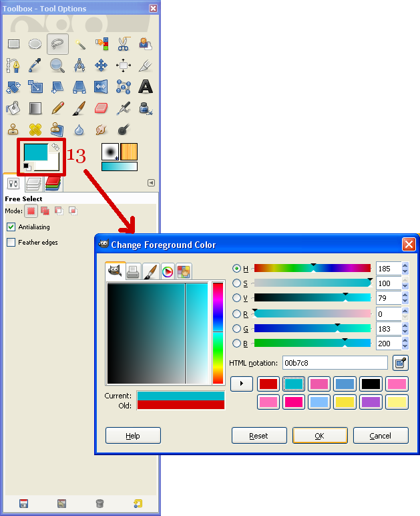Select the Zoom magnifier tool

(x=57, y=66)
